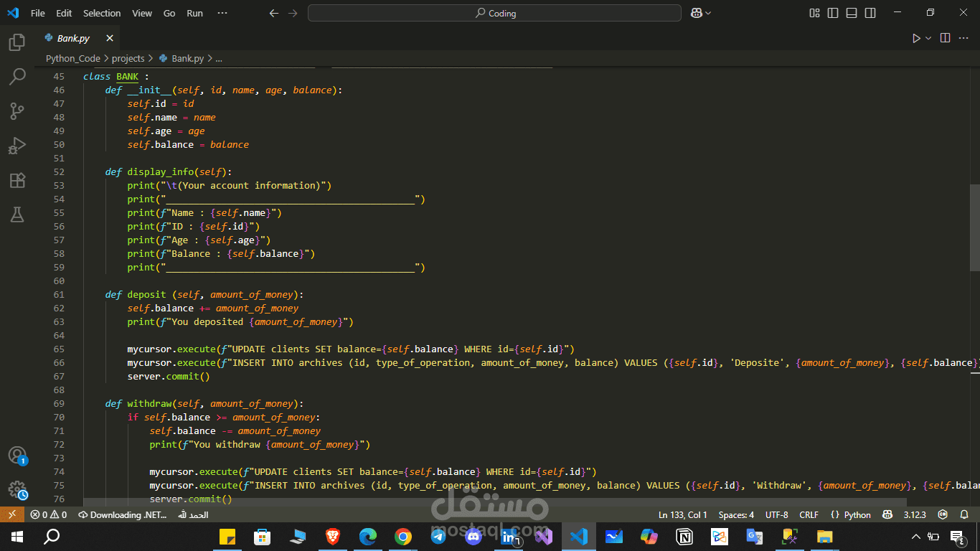Click the Copilot icon in the title bar
The image size is (980, 551).
[696, 13]
